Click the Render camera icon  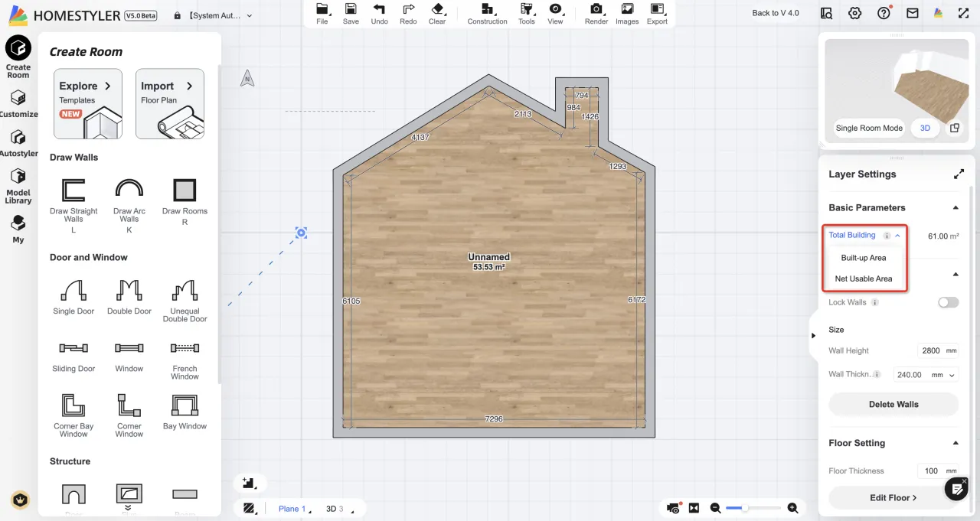(596, 13)
